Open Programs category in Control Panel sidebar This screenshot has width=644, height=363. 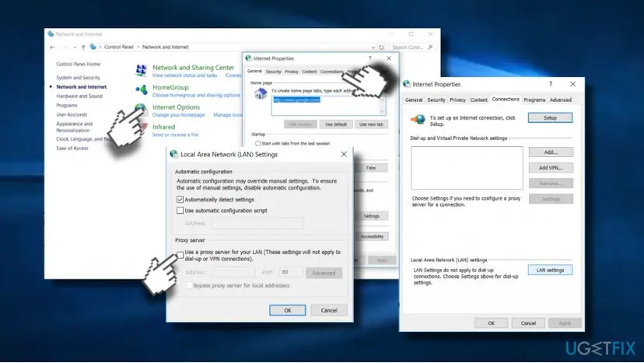[x=67, y=106]
